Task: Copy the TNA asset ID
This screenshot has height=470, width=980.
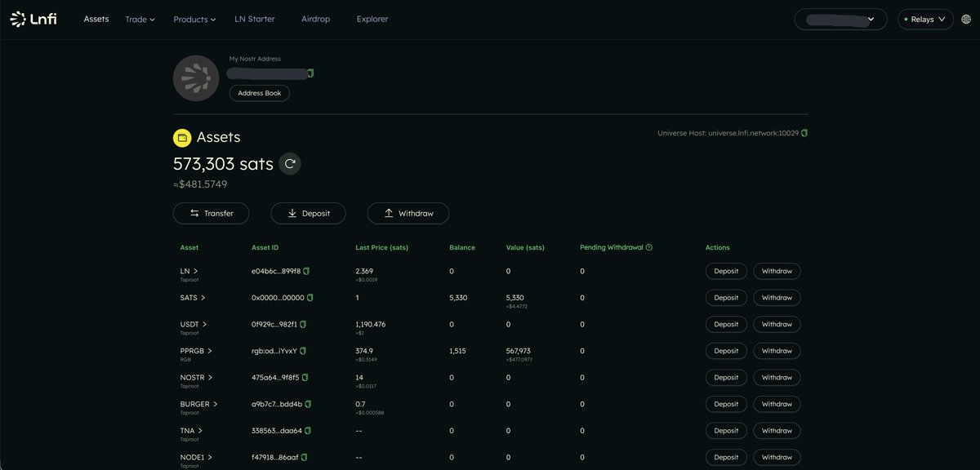Action: (x=309, y=431)
